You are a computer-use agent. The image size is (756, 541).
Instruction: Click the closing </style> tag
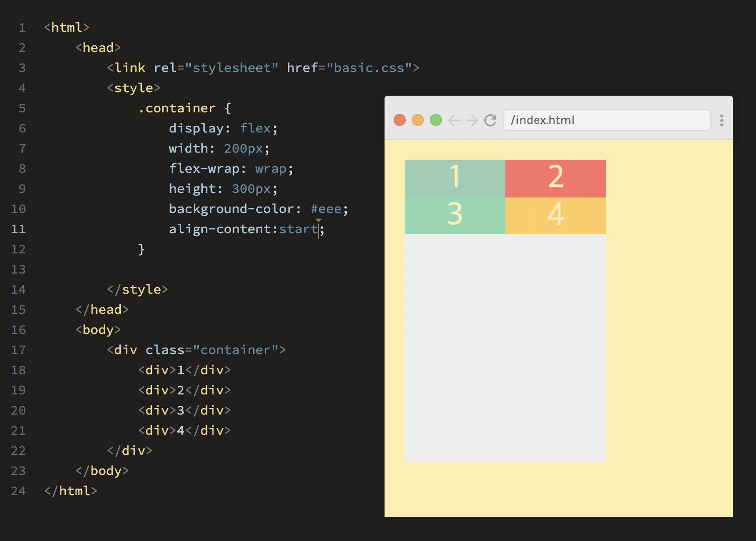137,290
